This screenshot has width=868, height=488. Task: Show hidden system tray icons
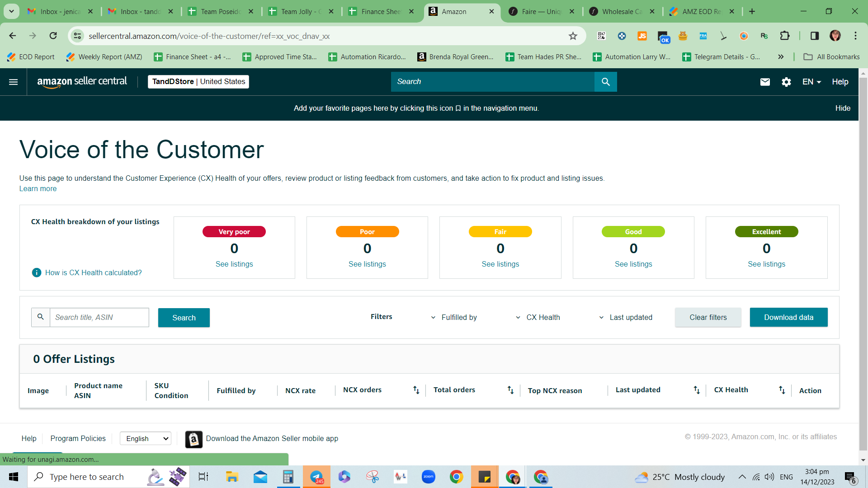742,477
